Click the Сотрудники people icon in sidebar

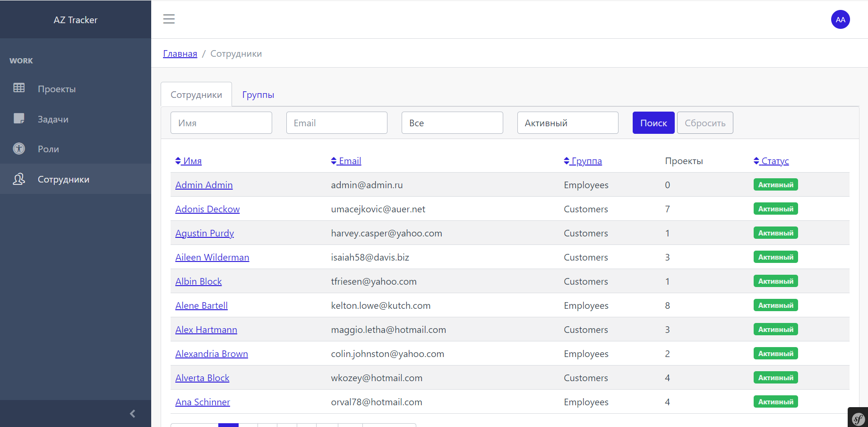(19, 179)
